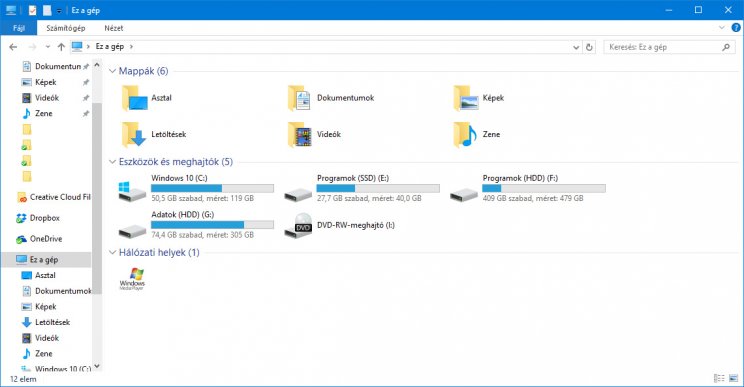Open the Letöltések folder in Mappák

click(154, 134)
